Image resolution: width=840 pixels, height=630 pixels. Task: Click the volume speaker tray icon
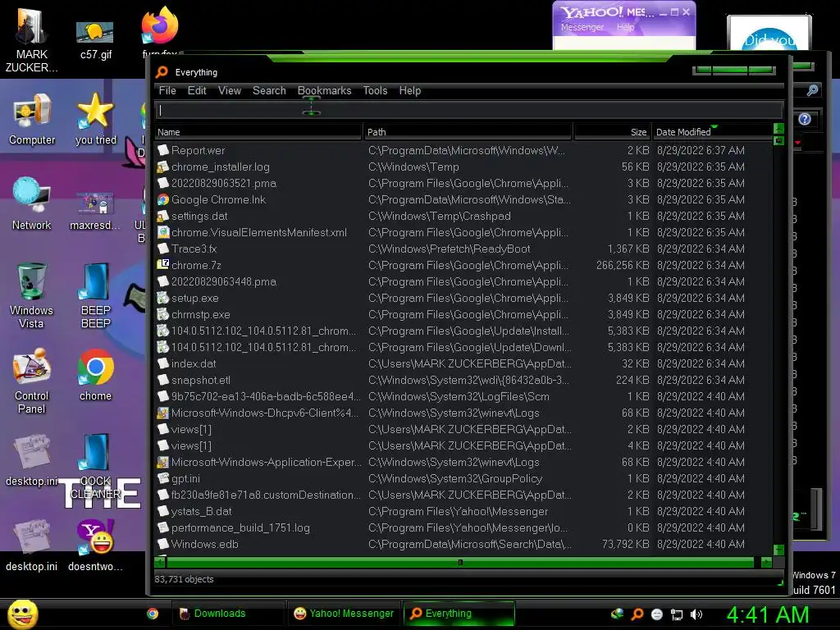click(x=696, y=614)
